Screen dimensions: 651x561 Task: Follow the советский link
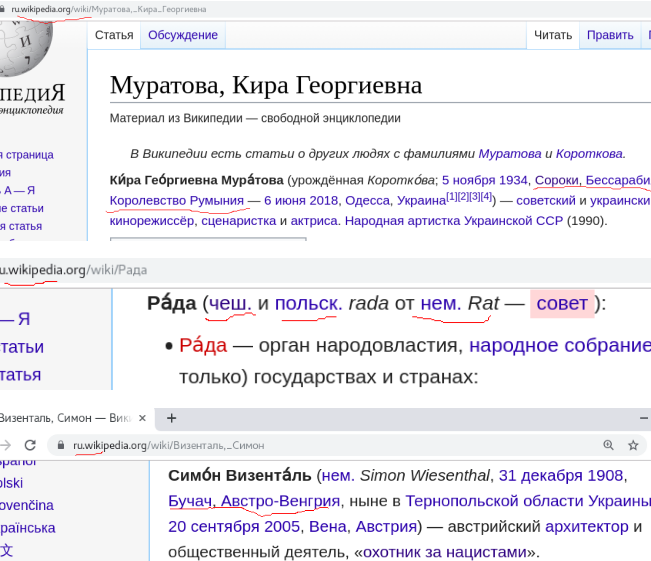click(x=546, y=200)
